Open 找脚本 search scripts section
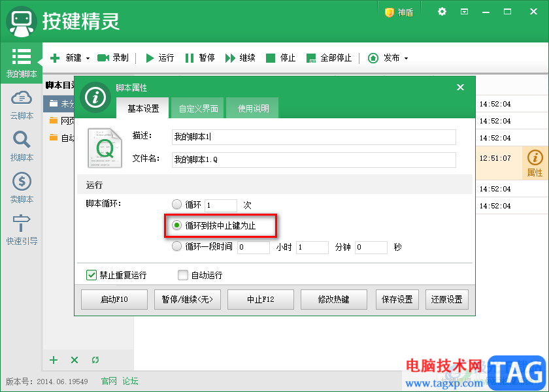This screenshot has height=392, width=549. point(22,146)
